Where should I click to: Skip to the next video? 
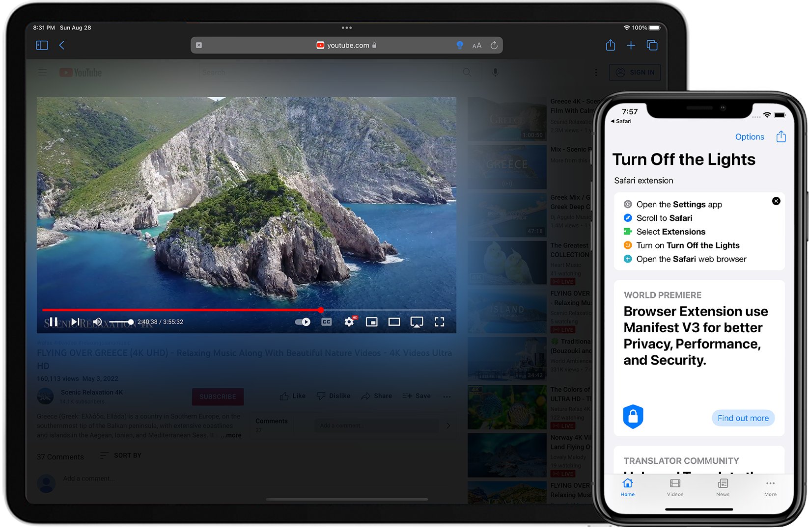tap(75, 322)
